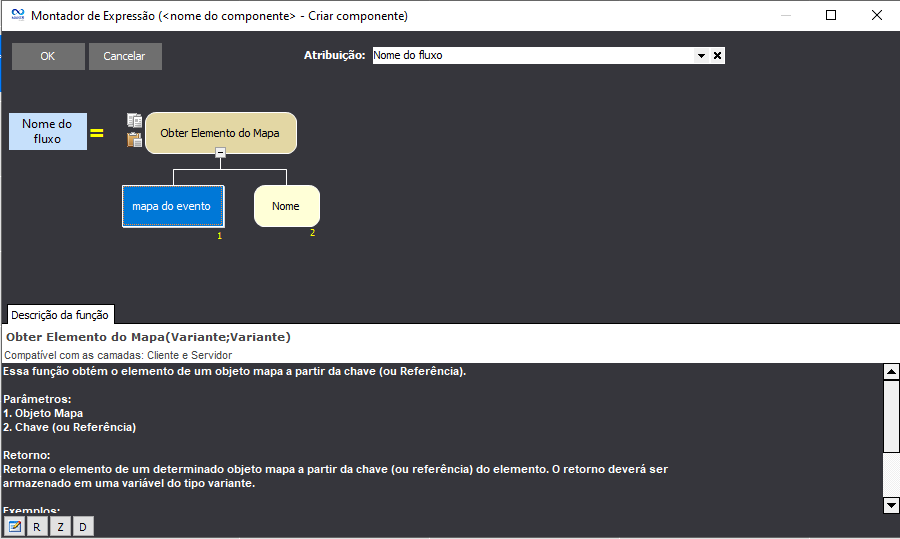This screenshot has width=900, height=539.
Task: Select the Nome parameter node
Action: pos(286,206)
